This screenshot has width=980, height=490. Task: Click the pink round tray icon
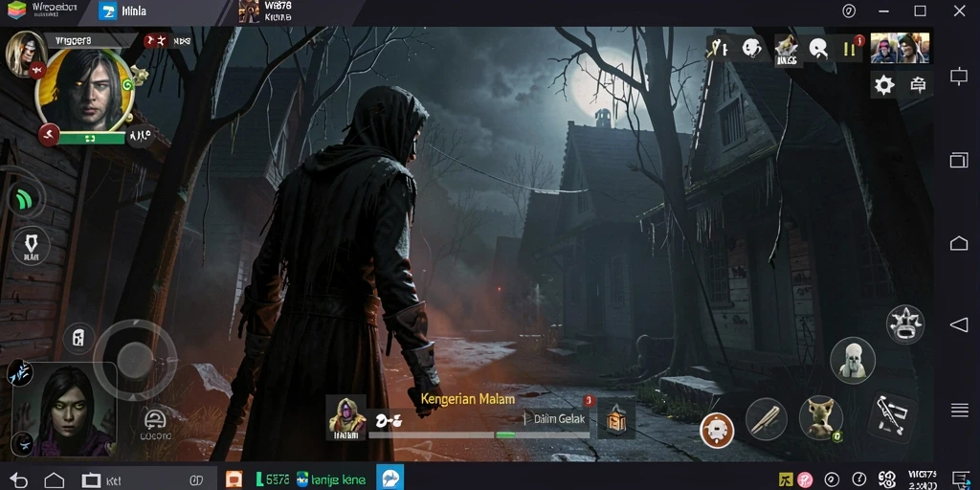pos(805,480)
